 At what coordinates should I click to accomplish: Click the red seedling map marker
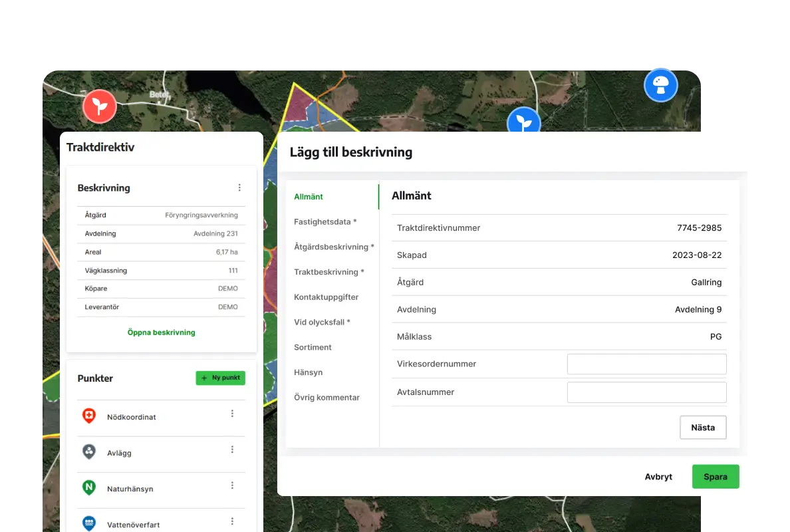99,106
